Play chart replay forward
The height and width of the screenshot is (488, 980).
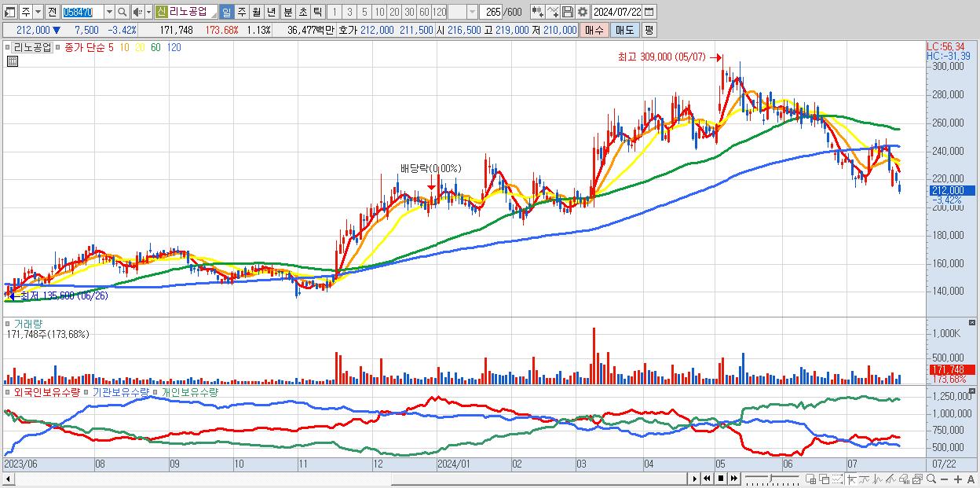tap(695, 478)
